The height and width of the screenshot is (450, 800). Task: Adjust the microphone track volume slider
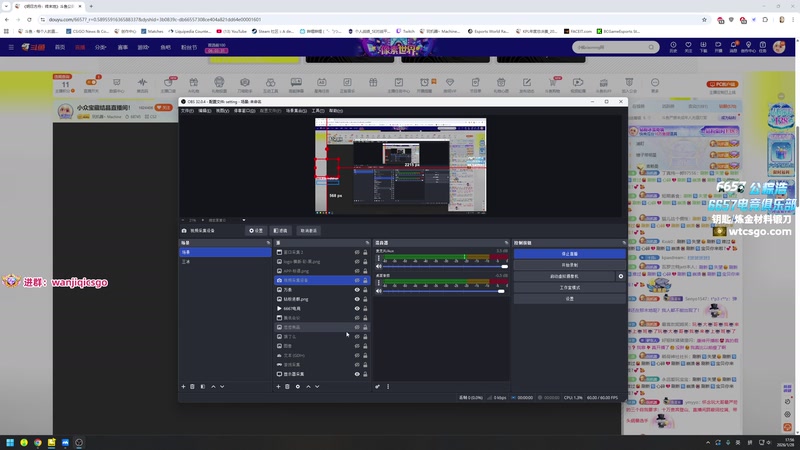[x=445, y=266]
